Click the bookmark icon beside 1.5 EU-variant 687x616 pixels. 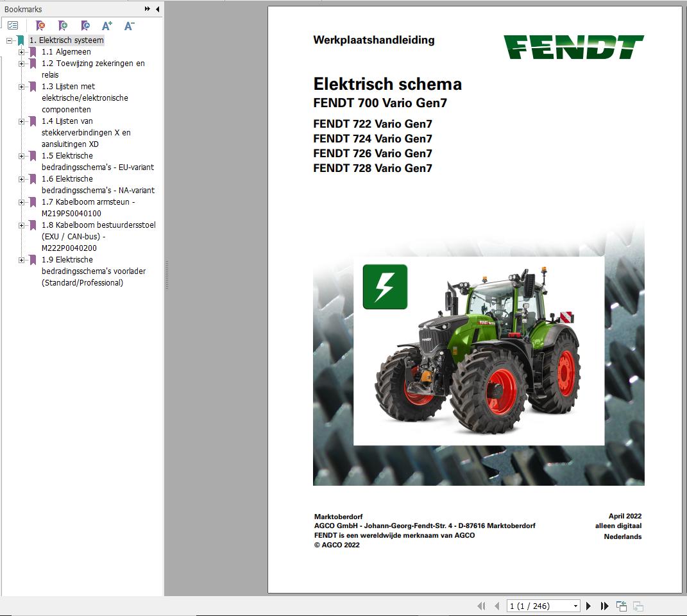33,156
